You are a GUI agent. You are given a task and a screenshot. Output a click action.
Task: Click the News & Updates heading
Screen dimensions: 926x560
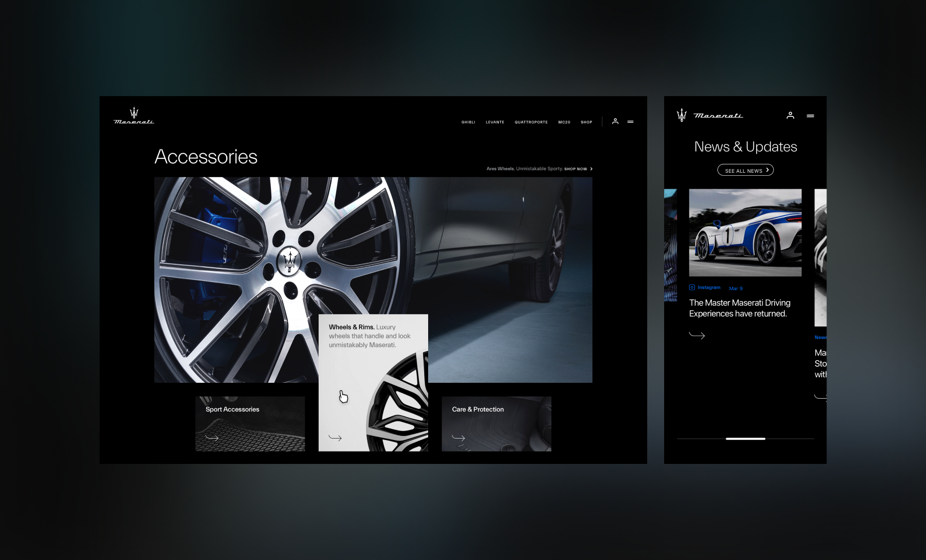pyautogui.click(x=746, y=147)
